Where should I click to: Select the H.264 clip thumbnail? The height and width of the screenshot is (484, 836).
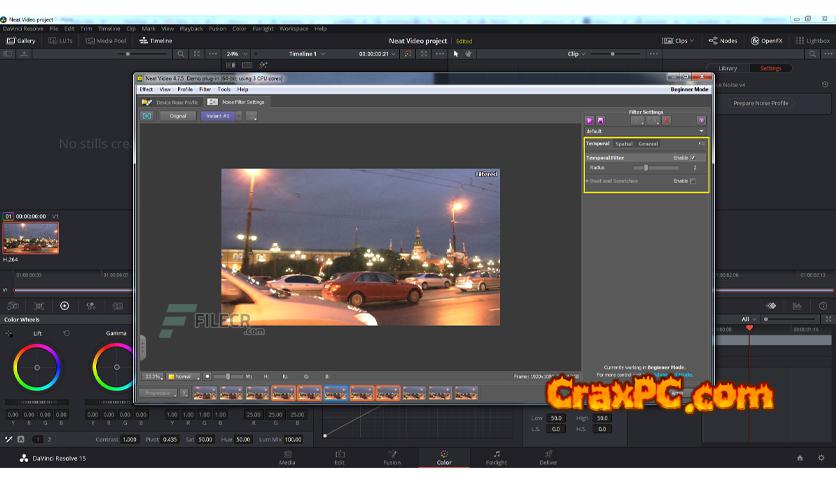[x=31, y=237]
